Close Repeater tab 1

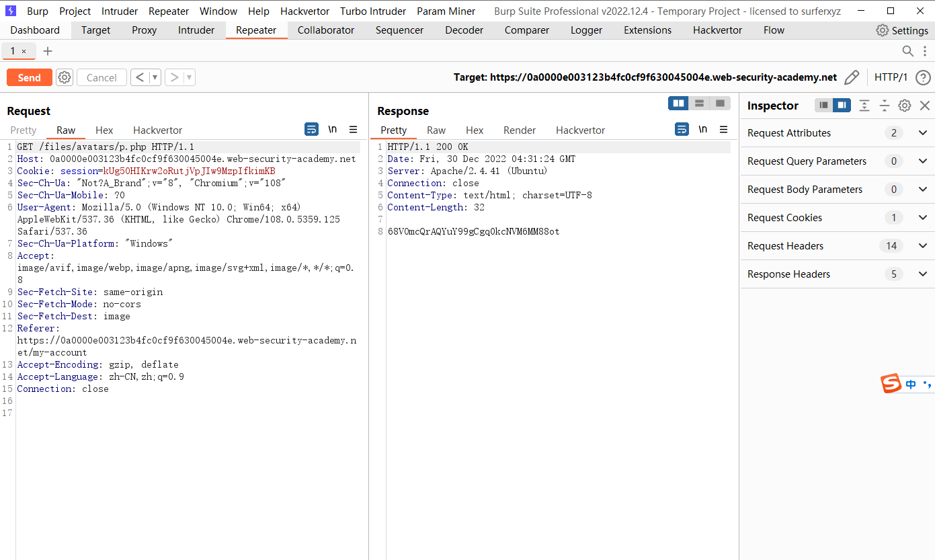(24, 51)
